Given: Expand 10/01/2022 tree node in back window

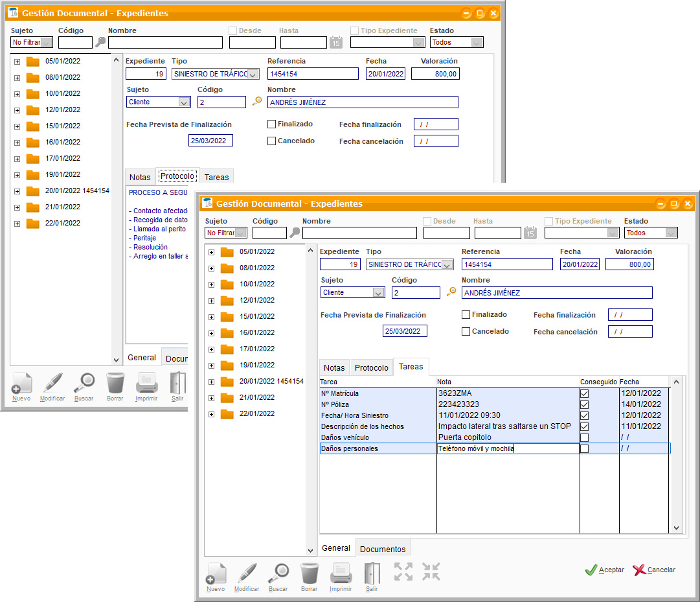Looking at the screenshot, I should pyautogui.click(x=17, y=94).
